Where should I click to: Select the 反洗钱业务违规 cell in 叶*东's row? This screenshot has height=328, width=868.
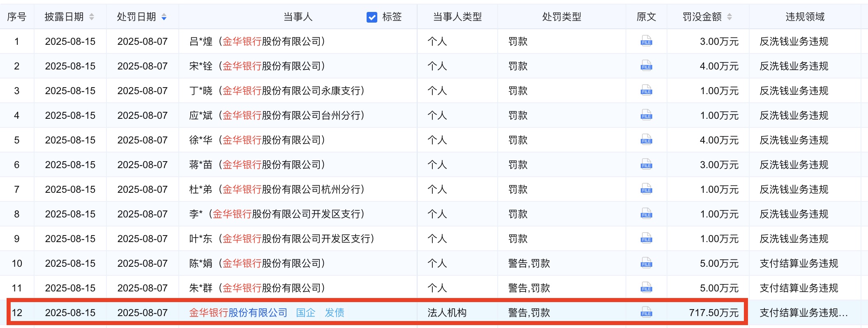coord(794,239)
